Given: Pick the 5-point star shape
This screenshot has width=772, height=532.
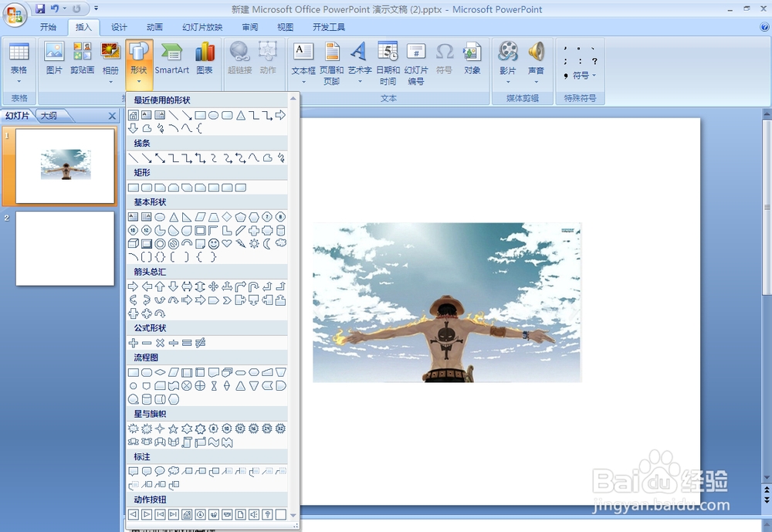Looking at the screenshot, I should click(173, 429).
